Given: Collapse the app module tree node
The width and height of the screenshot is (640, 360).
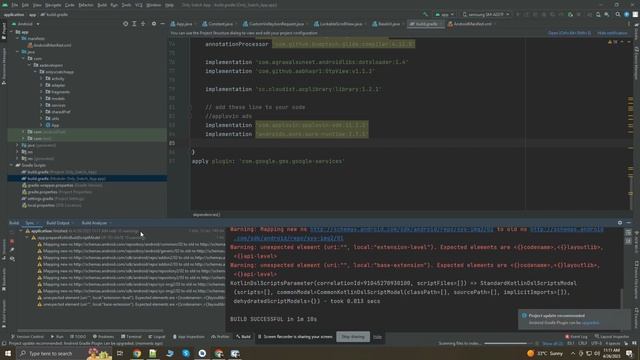Looking at the screenshot, I should click(12, 32).
